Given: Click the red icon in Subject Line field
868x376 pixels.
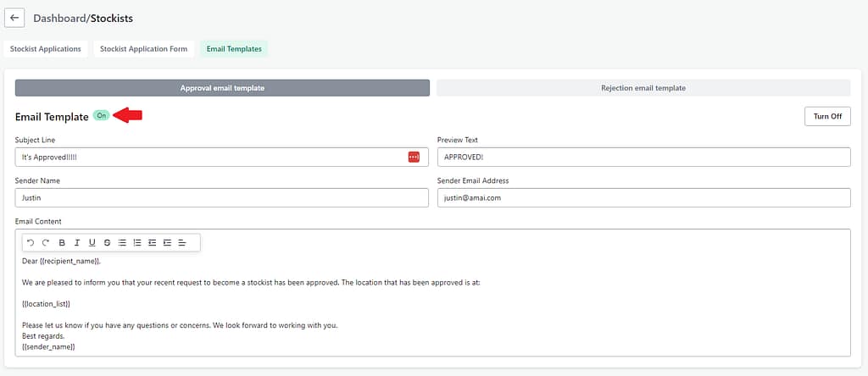Looking at the screenshot, I should 414,157.
